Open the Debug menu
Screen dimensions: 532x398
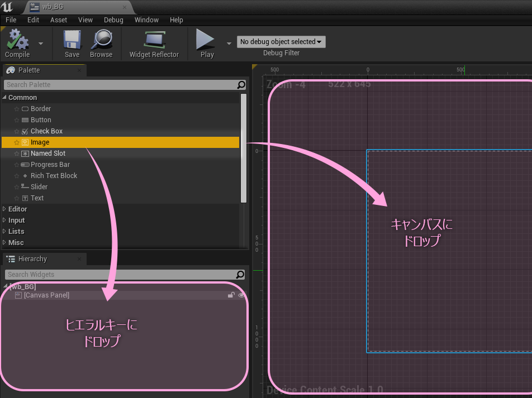113,20
